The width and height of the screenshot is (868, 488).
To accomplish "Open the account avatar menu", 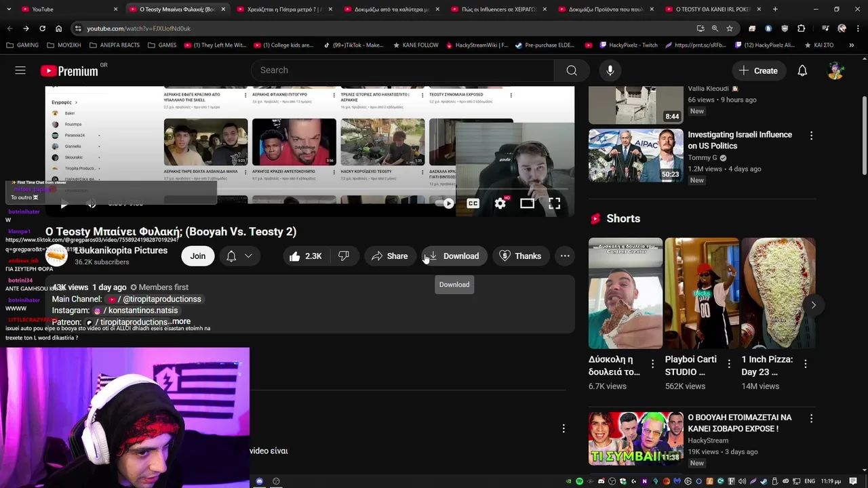I will 836,70.
